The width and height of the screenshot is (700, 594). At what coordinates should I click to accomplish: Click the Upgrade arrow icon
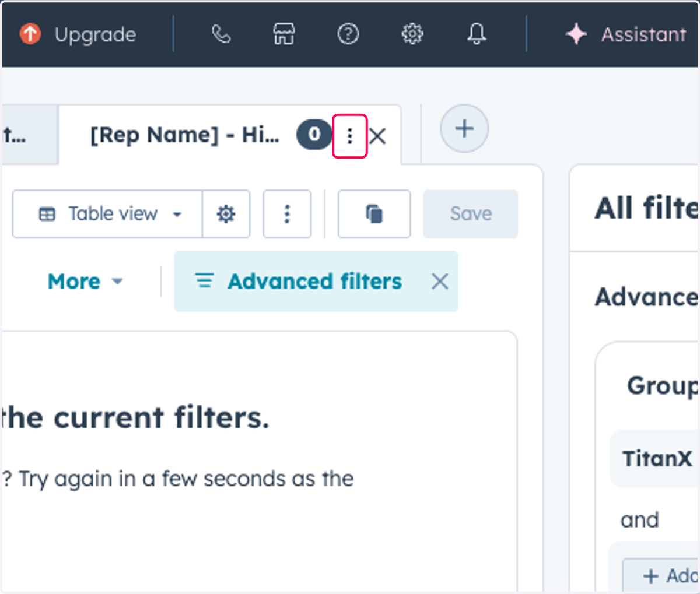(x=30, y=34)
